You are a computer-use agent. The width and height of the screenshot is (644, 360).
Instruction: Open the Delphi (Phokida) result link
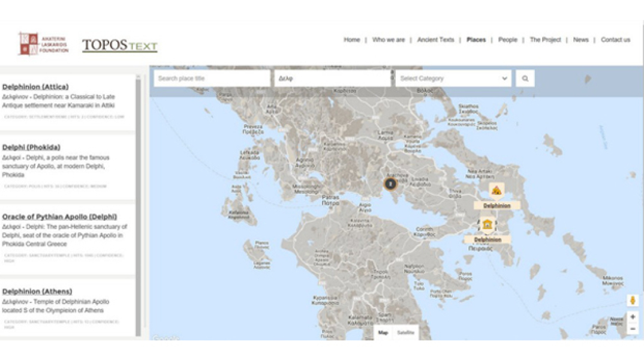pos(31,147)
